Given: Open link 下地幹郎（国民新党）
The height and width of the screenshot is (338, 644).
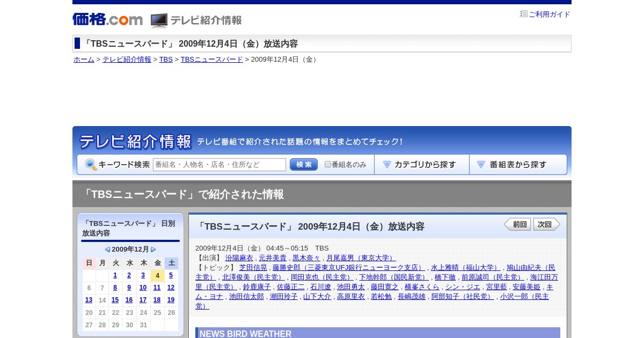Looking at the screenshot, I should point(394,277).
